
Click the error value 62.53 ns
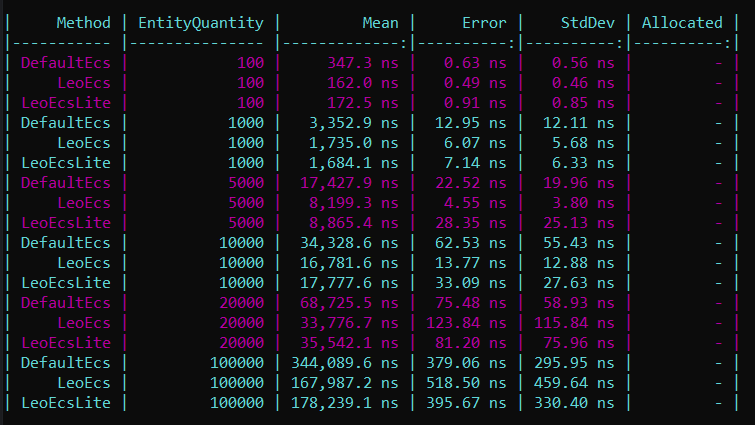point(470,243)
